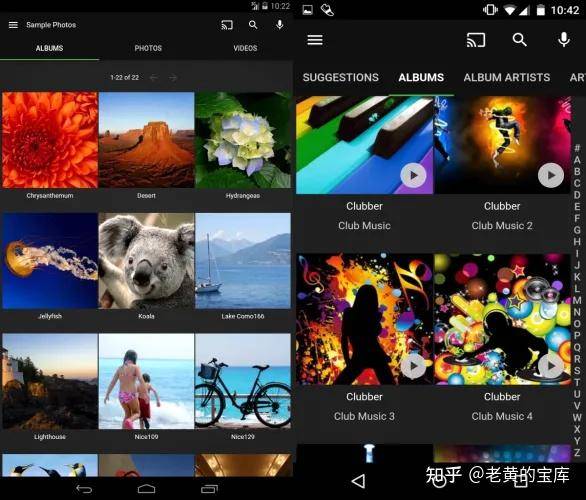Go to next page of albums arrow
The height and width of the screenshot is (500, 586).
point(173,78)
